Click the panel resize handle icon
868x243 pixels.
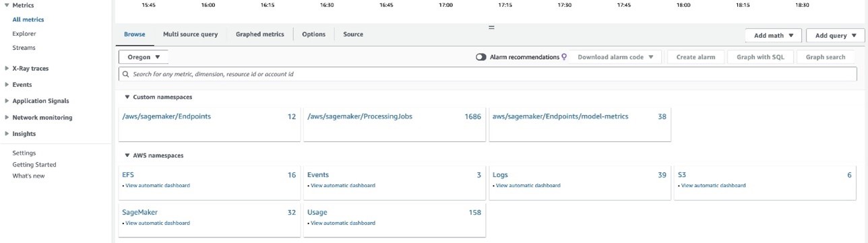click(x=491, y=28)
